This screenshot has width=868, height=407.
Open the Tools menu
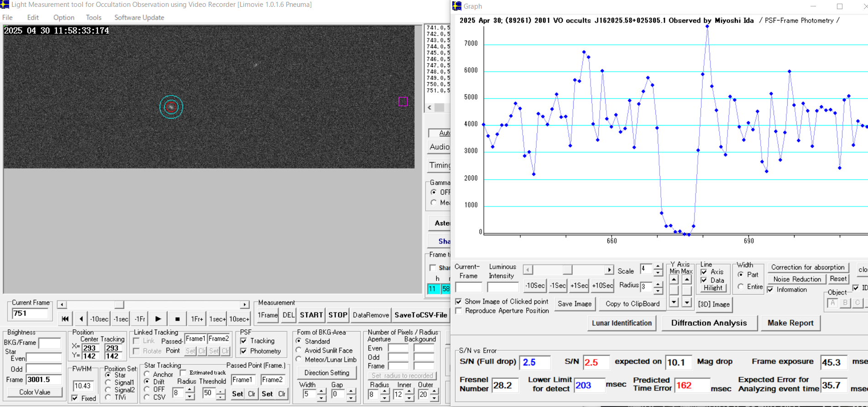pyautogui.click(x=94, y=17)
